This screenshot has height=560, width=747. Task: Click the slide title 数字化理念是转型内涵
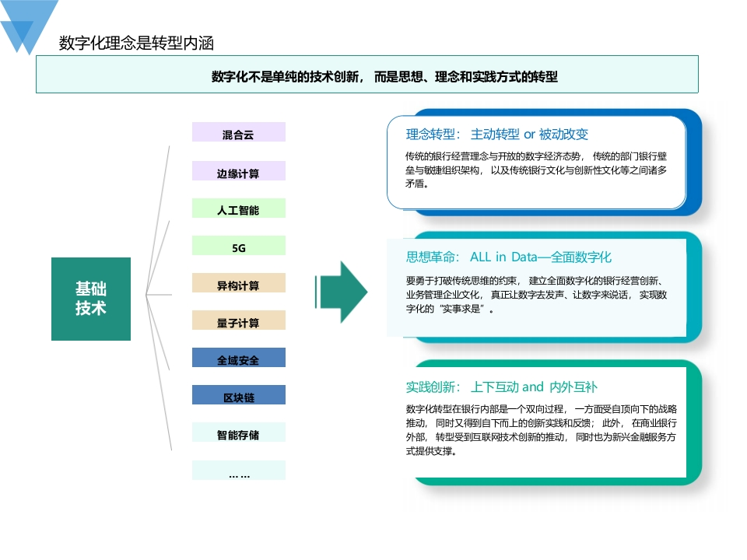click(x=136, y=44)
